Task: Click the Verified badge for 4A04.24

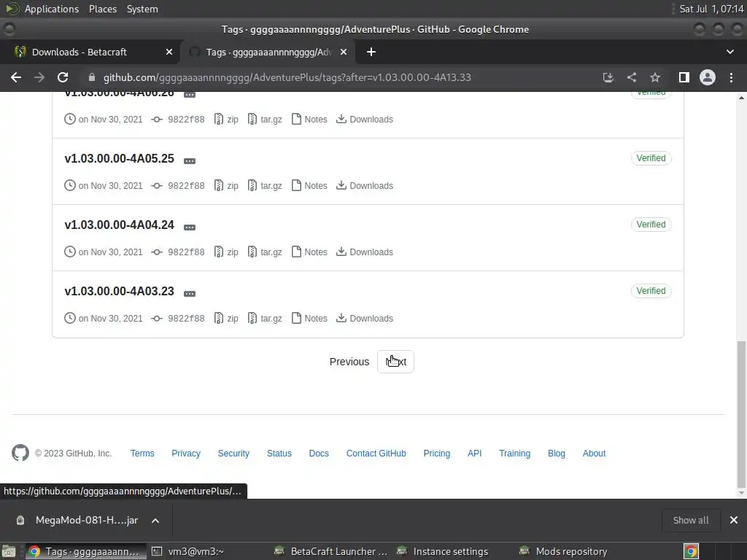Action: pyautogui.click(x=651, y=225)
